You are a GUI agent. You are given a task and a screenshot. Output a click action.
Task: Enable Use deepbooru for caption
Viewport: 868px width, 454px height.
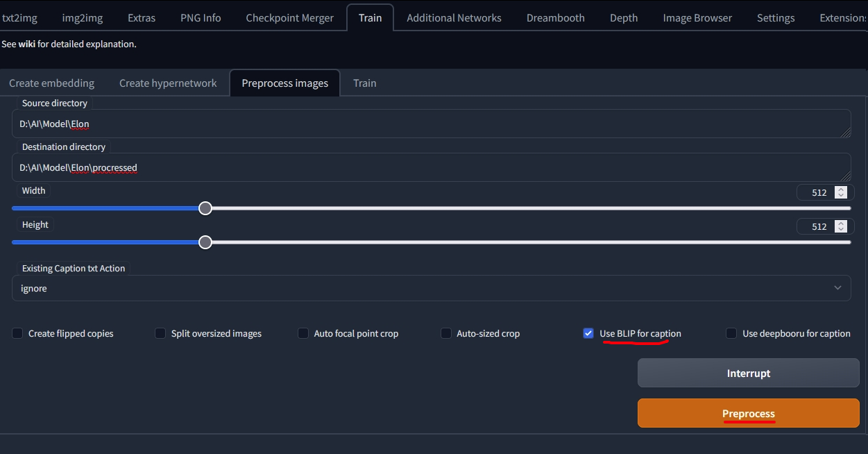coord(731,334)
